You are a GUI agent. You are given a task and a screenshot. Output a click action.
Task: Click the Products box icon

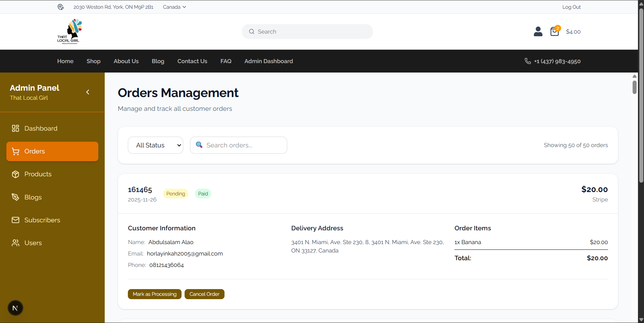click(x=15, y=174)
